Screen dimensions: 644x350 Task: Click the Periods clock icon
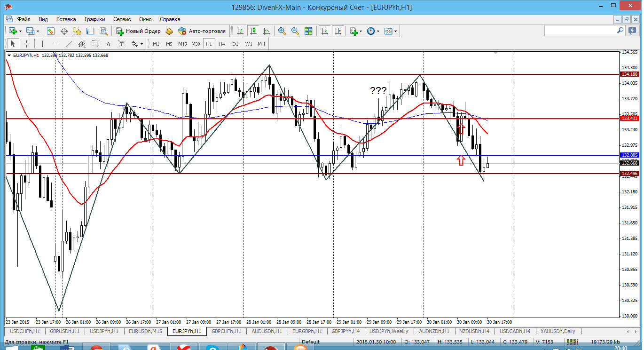[370, 31]
